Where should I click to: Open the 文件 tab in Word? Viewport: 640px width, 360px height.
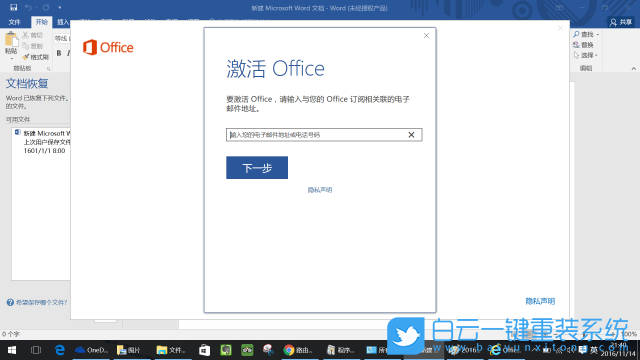pyautogui.click(x=14, y=22)
